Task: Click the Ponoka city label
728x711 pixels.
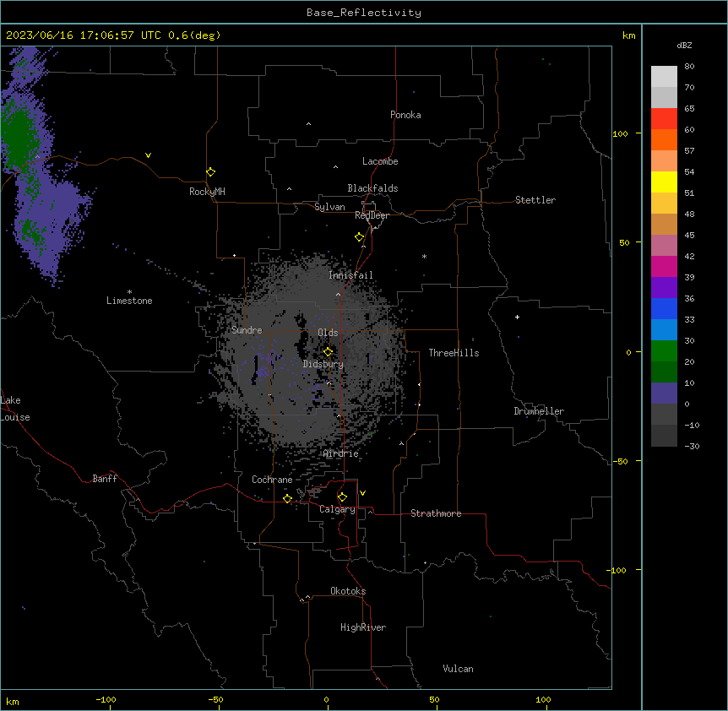Action: (x=405, y=115)
